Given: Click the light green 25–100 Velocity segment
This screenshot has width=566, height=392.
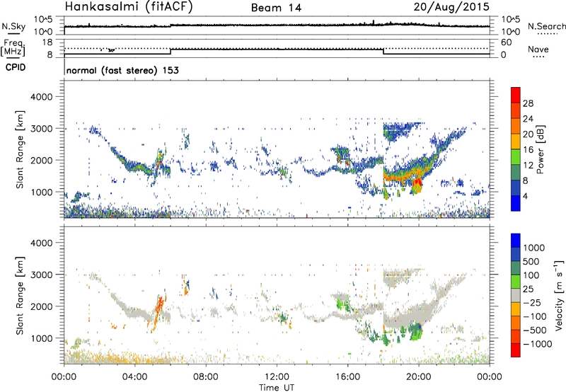Looking at the screenshot, I should [516, 282].
